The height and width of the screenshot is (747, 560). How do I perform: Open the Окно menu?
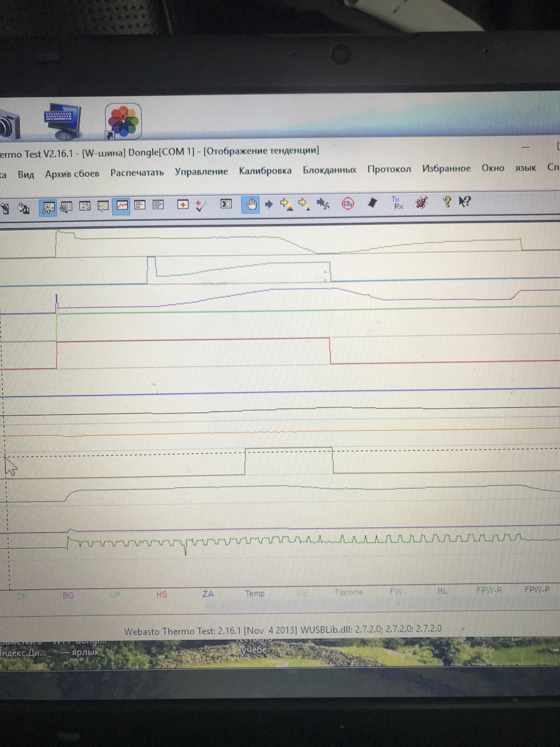coord(493,167)
